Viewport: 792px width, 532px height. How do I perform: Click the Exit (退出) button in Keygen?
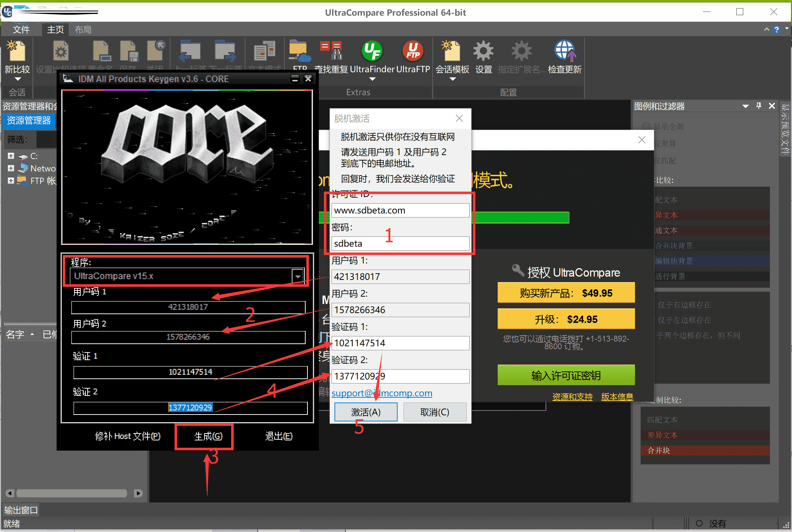[279, 436]
